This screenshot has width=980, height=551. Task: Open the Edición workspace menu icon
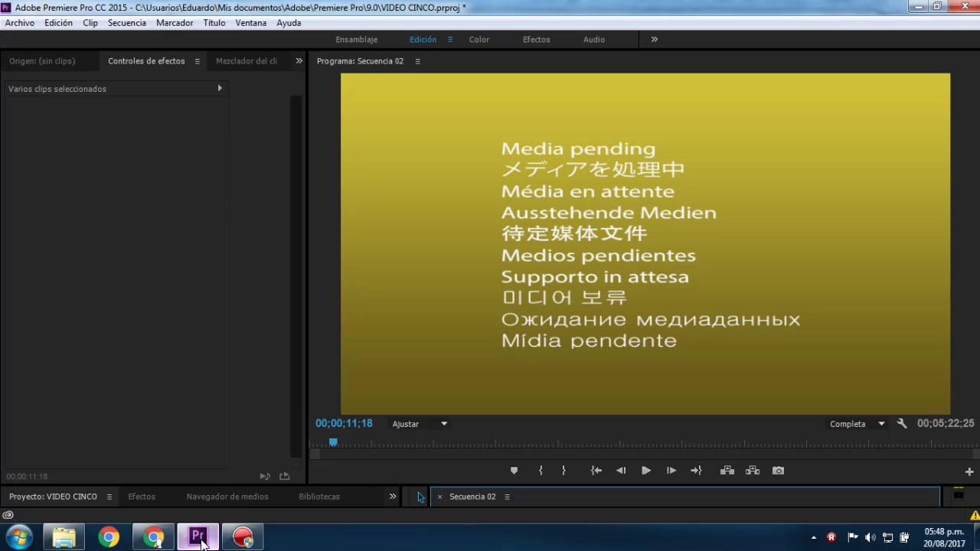click(x=450, y=39)
